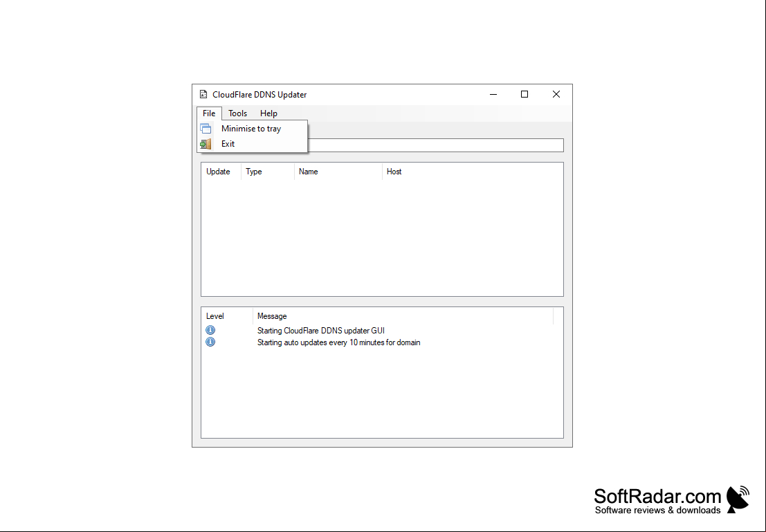Select log row 'Starting CloudFlare DDNS updater GUI'
The width and height of the screenshot is (766, 532).
pyautogui.click(x=382, y=331)
